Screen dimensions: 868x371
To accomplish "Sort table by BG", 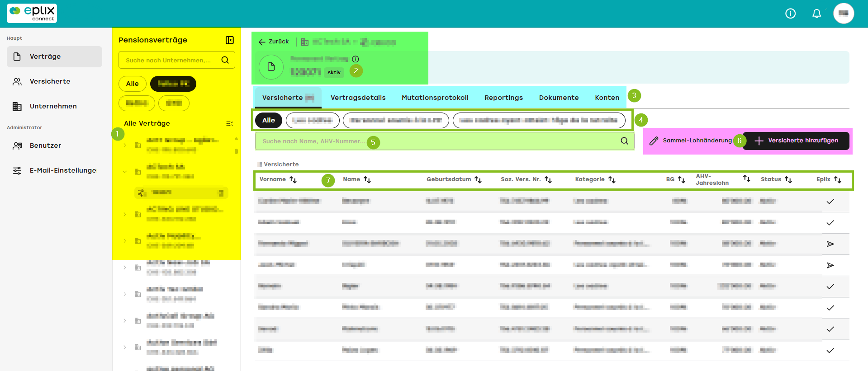I will point(682,179).
